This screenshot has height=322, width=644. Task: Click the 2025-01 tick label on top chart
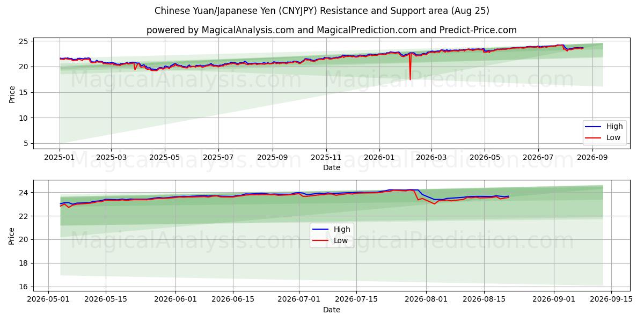point(60,158)
